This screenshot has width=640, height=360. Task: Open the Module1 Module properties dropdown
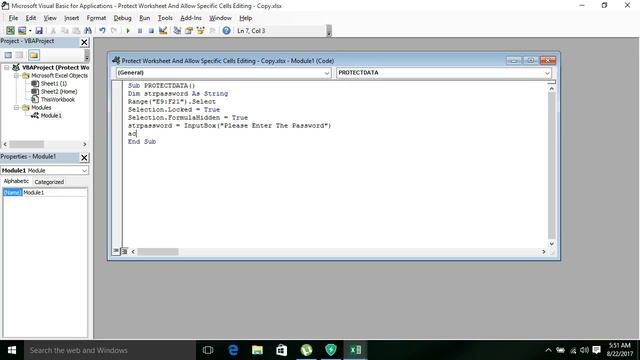[x=84, y=171]
